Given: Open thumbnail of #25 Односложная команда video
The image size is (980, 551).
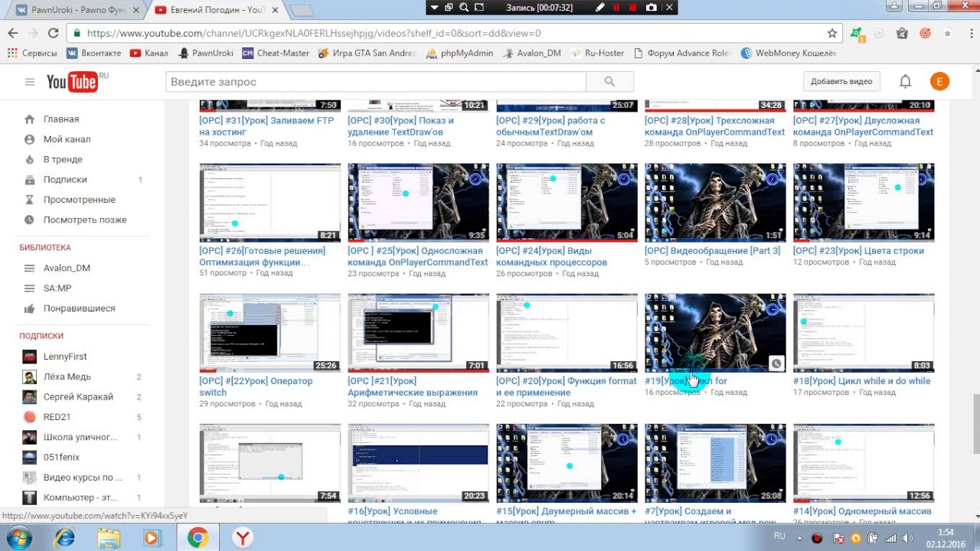Looking at the screenshot, I should pyautogui.click(x=418, y=203).
